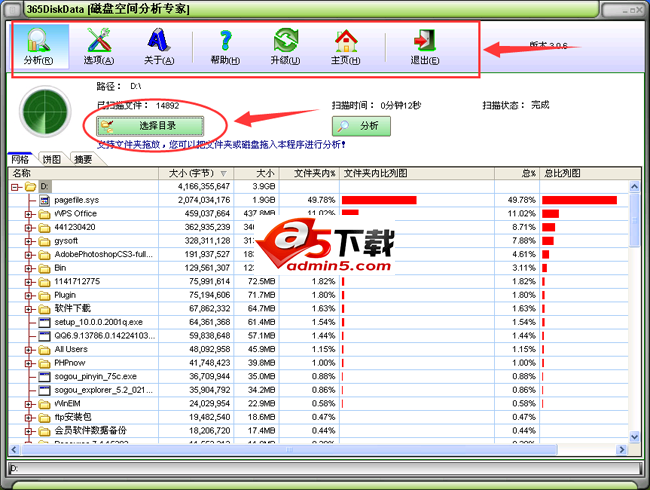Expand the AdobePhotoshopCS3-full folder node

28,255
